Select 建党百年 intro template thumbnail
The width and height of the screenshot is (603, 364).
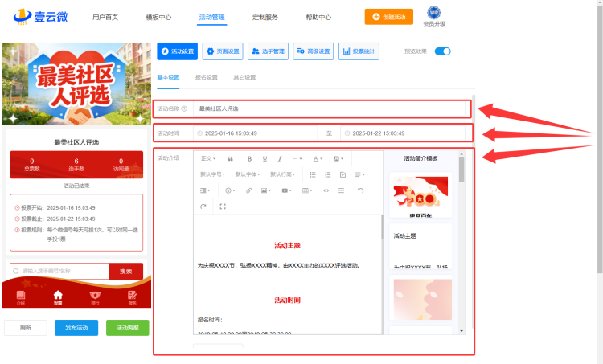coord(420,195)
